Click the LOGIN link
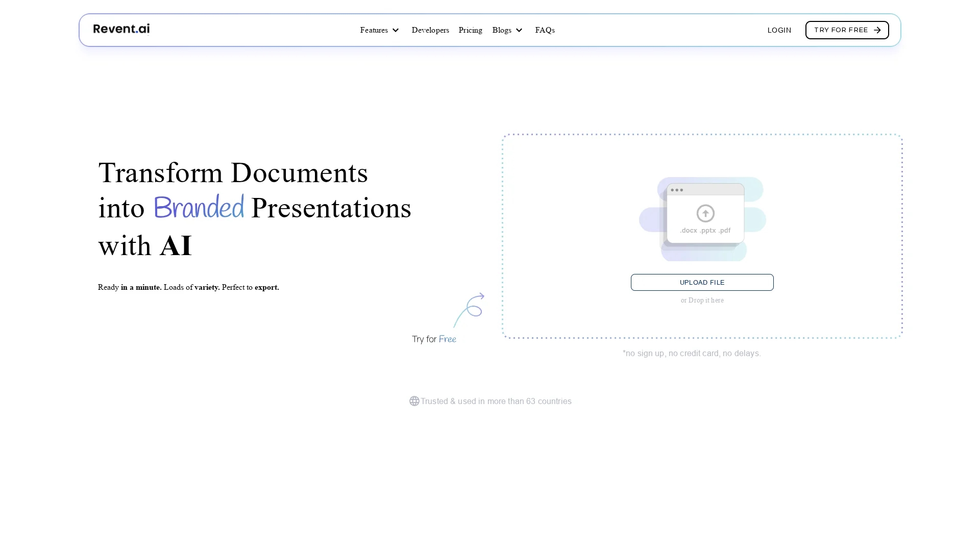The height and width of the screenshot is (551, 980). pos(779,30)
